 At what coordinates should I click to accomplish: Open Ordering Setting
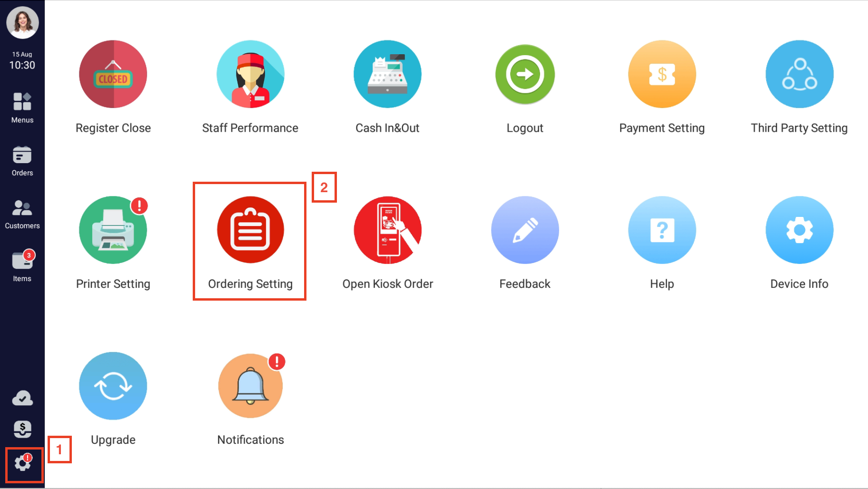[250, 230]
